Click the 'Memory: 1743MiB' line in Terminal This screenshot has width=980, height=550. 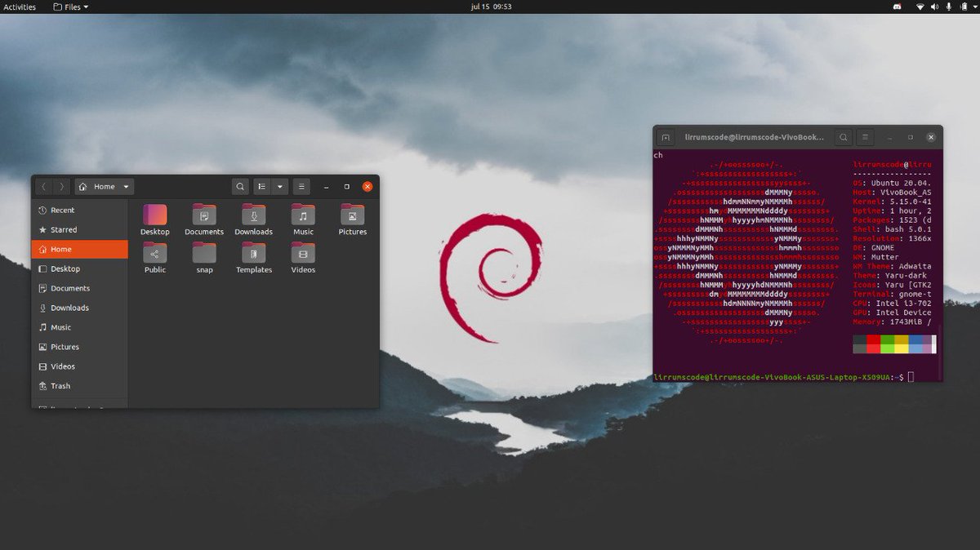click(x=893, y=324)
